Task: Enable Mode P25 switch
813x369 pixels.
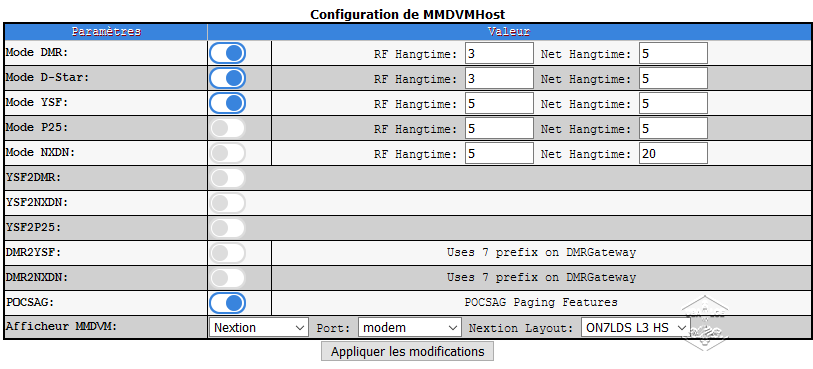Action: [228, 127]
